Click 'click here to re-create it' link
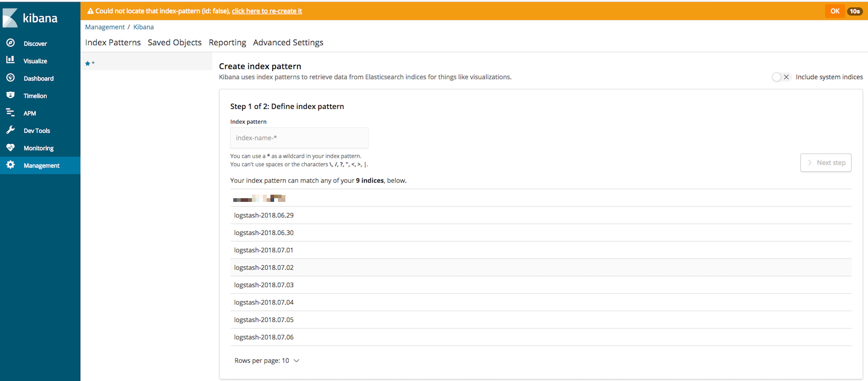868x381 pixels. coord(267,11)
